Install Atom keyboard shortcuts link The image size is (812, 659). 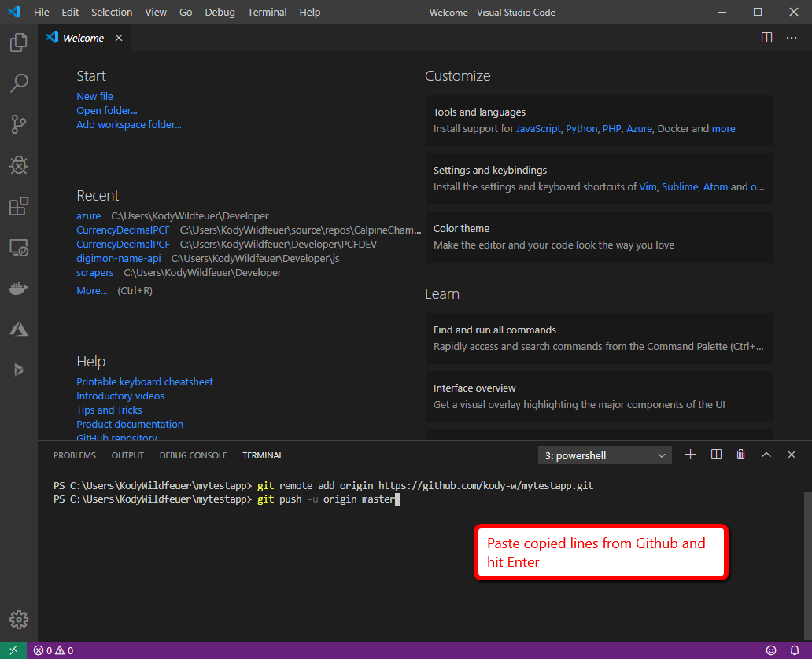(715, 187)
